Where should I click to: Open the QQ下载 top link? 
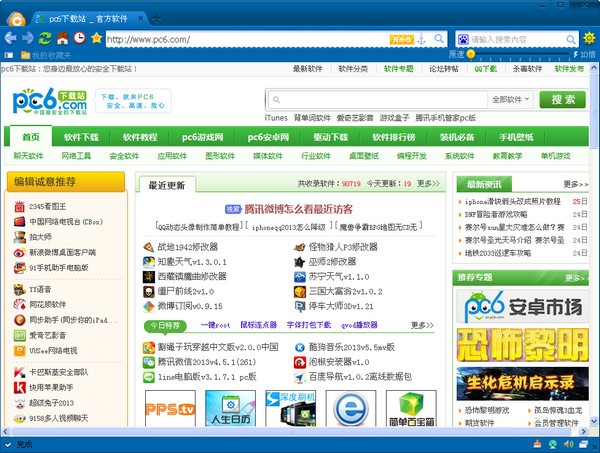tap(486, 69)
